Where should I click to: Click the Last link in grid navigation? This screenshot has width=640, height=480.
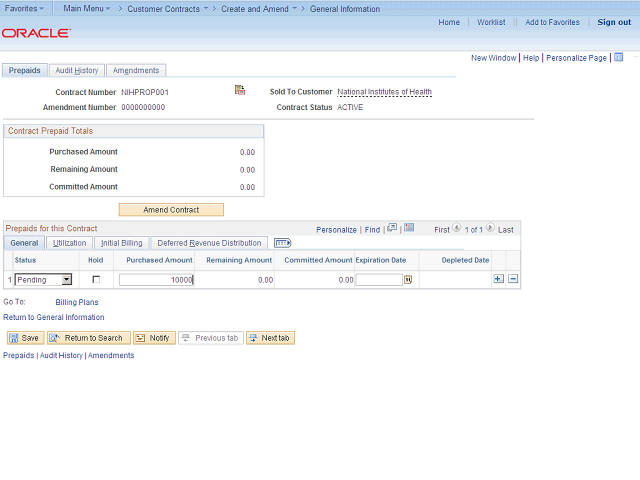505,230
